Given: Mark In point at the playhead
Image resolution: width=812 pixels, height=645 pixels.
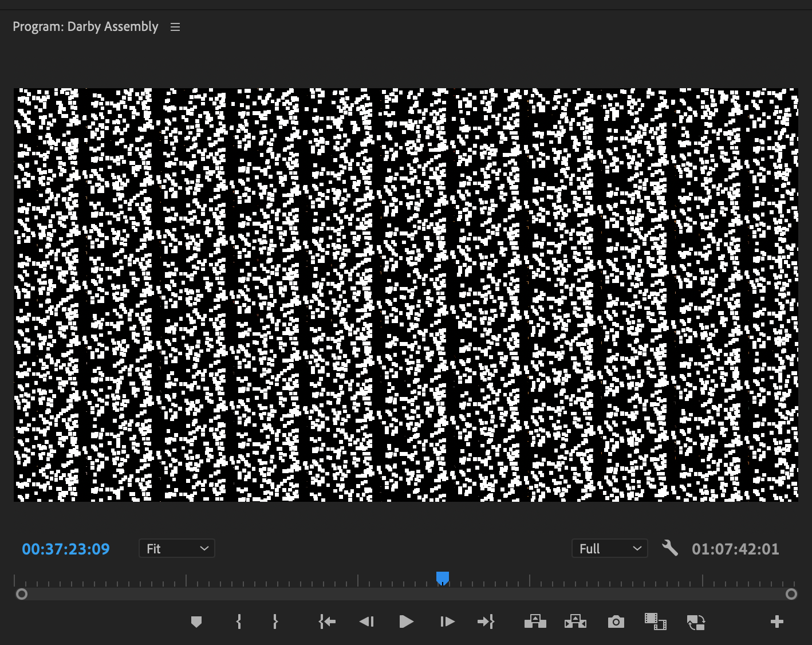Looking at the screenshot, I should pos(238,622).
